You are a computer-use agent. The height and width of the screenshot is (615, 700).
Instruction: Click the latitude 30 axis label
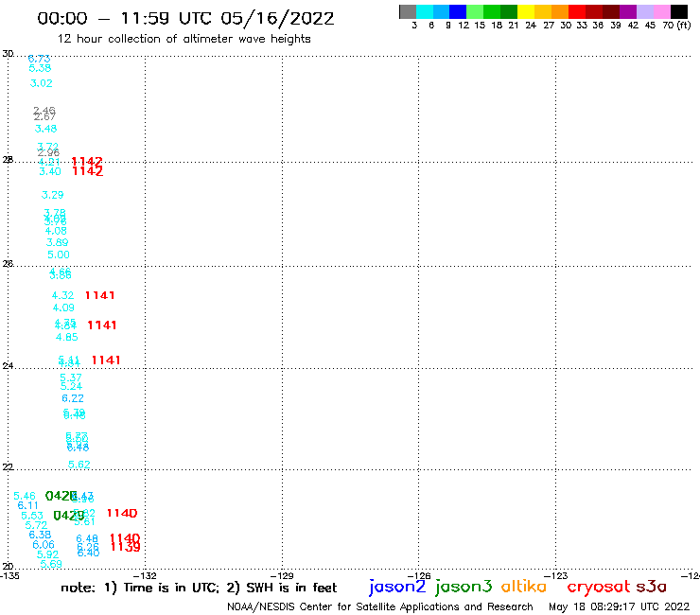coord(8,54)
